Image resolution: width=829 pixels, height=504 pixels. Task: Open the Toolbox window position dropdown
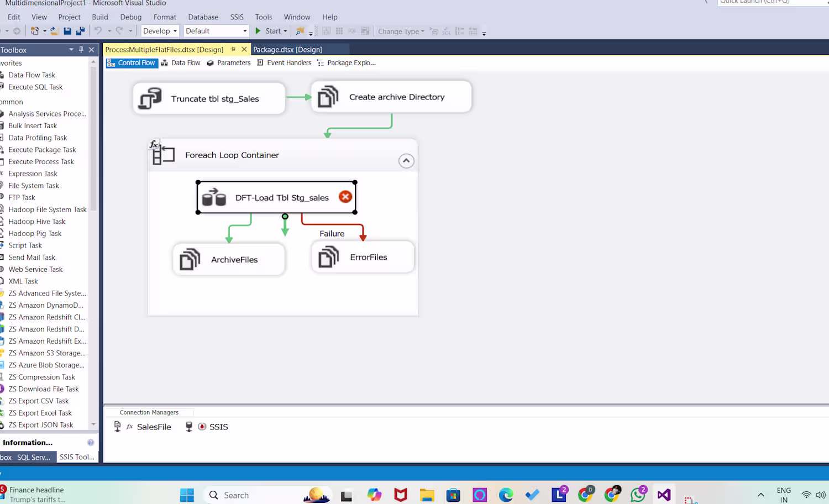(x=71, y=50)
